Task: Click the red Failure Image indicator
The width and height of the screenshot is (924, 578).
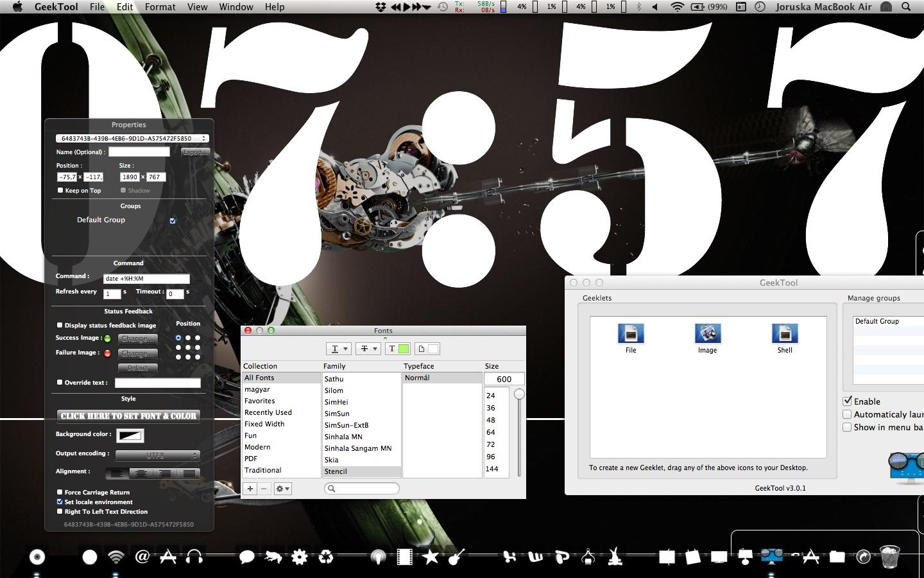Action: tap(107, 353)
